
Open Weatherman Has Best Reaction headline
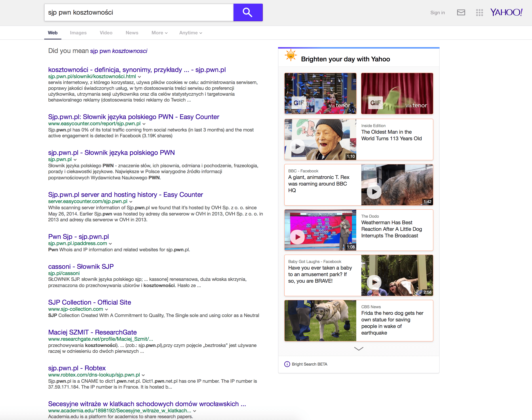[x=392, y=229]
